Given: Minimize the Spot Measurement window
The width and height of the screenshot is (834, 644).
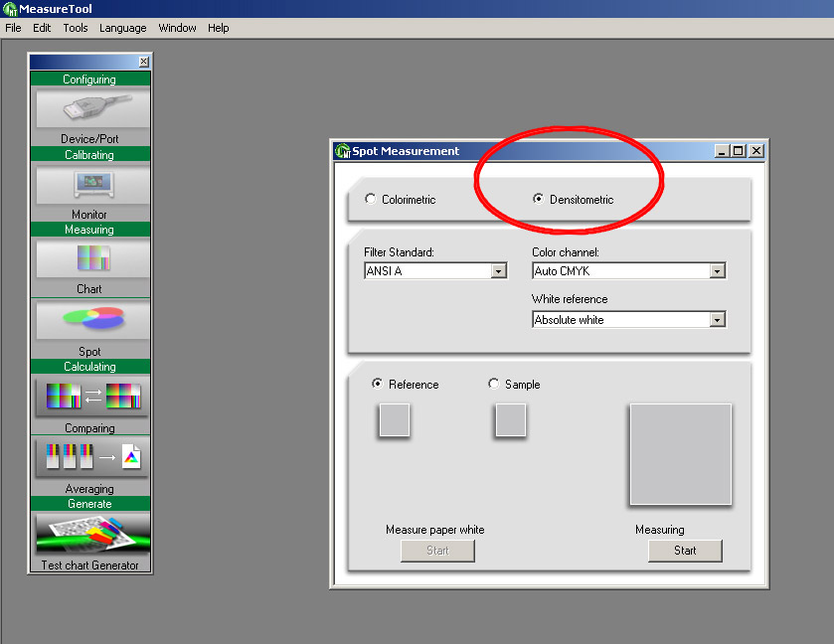Looking at the screenshot, I should (722, 151).
